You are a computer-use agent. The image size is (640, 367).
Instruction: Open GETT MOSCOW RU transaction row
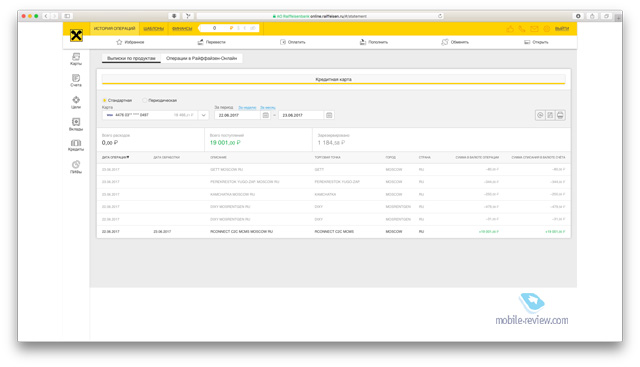point(333,169)
